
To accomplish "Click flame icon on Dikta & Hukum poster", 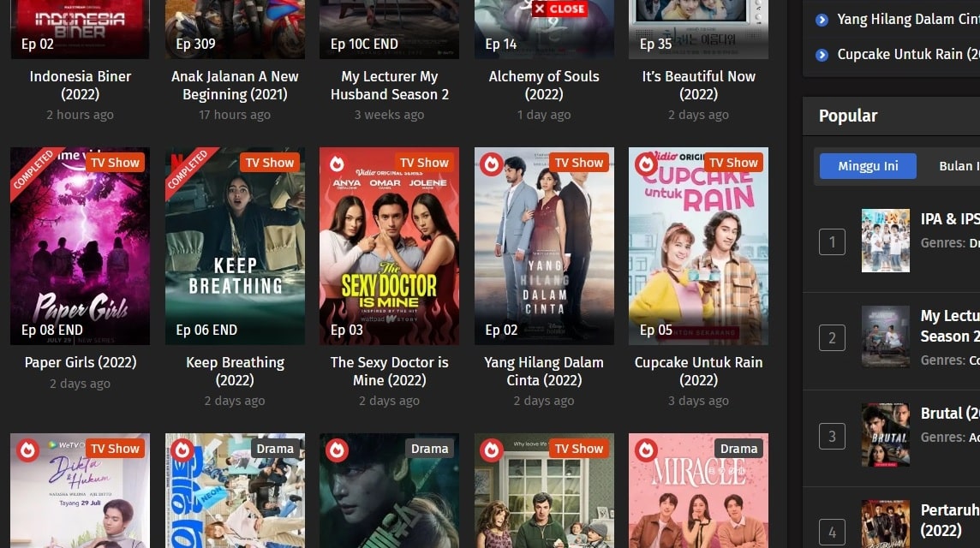I will 28,450.
